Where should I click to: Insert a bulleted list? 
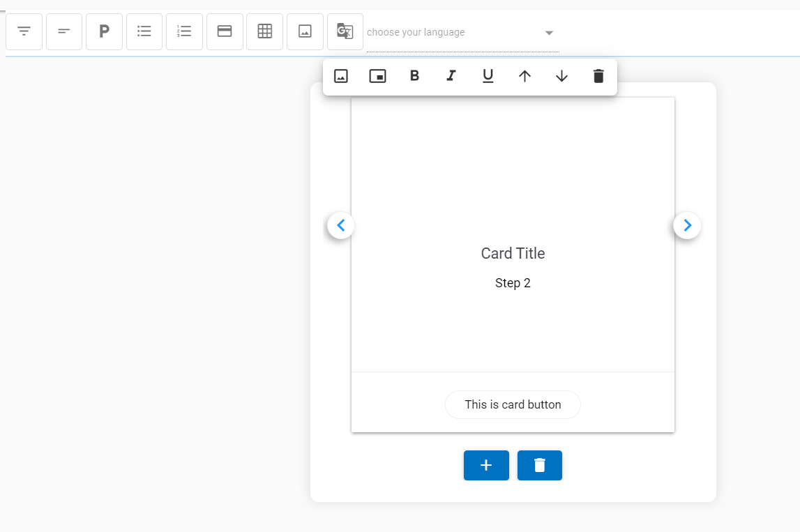[x=144, y=31]
